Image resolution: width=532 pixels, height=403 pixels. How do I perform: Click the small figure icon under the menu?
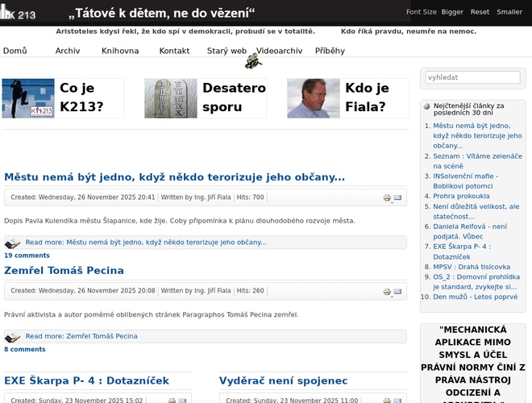click(x=253, y=61)
